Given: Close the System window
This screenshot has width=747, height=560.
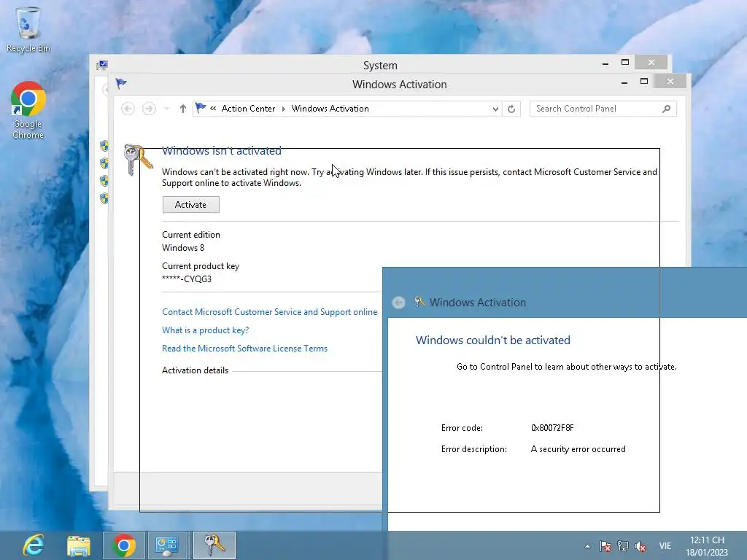Looking at the screenshot, I should (x=651, y=63).
